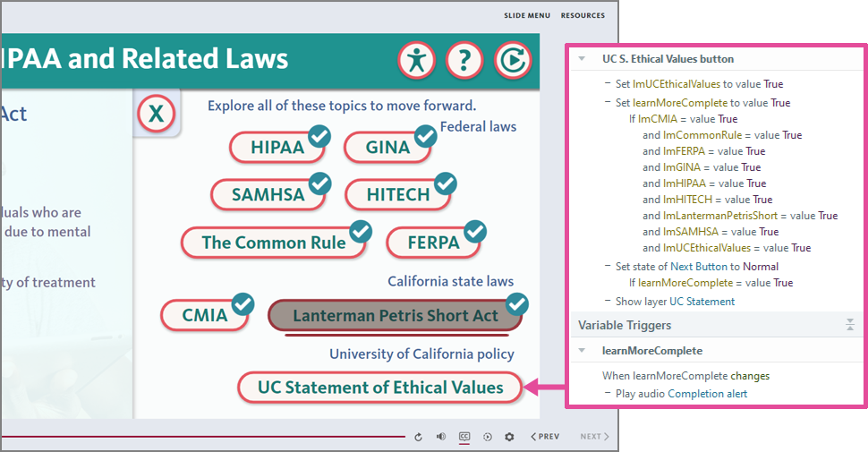Screen dimensions: 868x452
Task: Click the checkmark on Lanterman Petris Short Act
Action: (x=517, y=304)
